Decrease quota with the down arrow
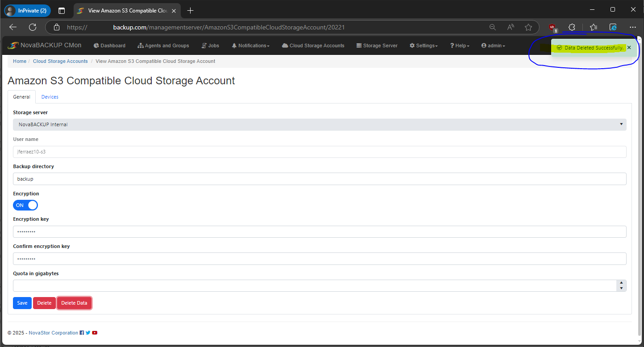644x347 pixels. (621, 289)
